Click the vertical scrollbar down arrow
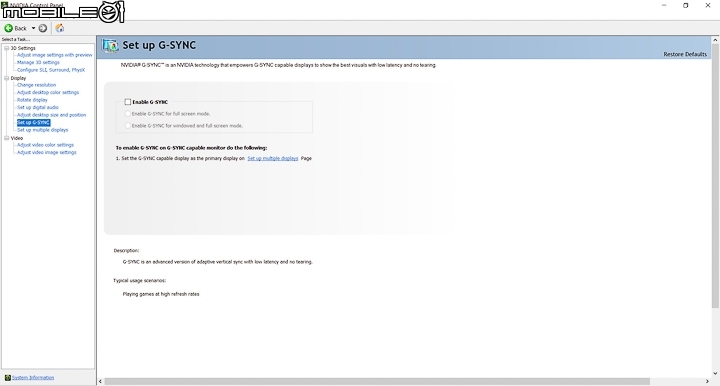The image size is (720, 386). [715, 374]
